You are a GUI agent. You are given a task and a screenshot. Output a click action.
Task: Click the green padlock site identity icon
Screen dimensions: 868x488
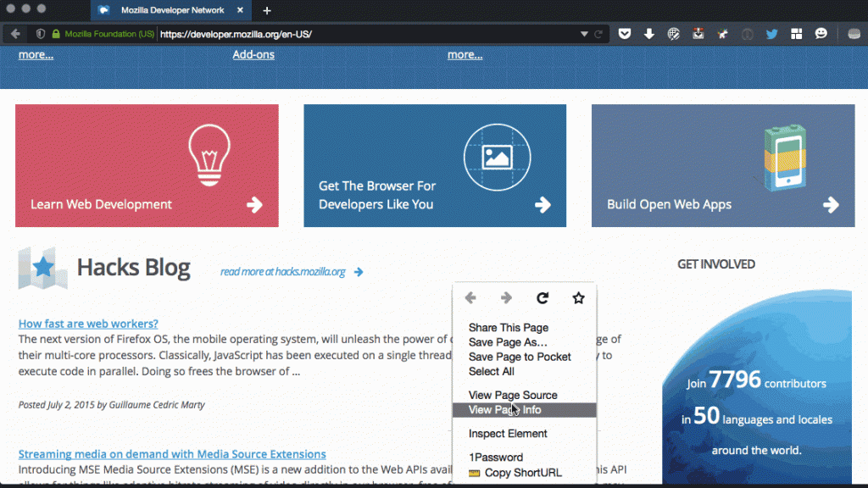pos(56,34)
